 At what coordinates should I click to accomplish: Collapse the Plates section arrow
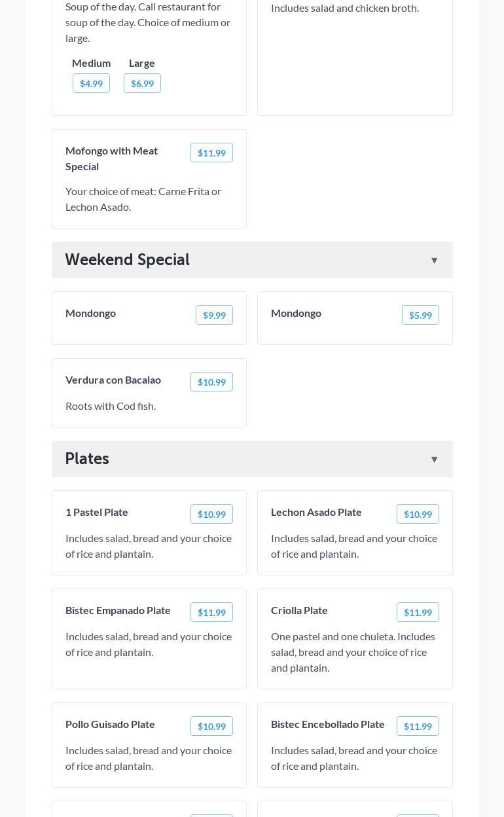pos(434,460)
